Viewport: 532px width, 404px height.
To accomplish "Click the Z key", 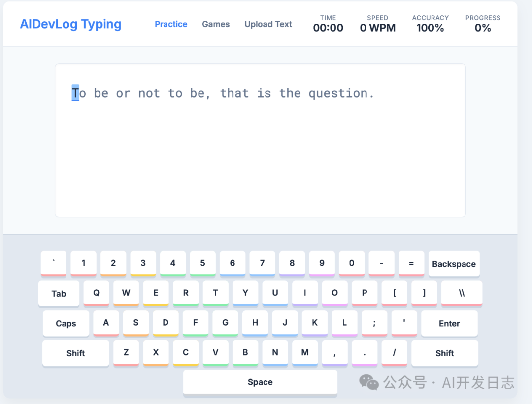I will pyautogui.click(x=126, y=353).
